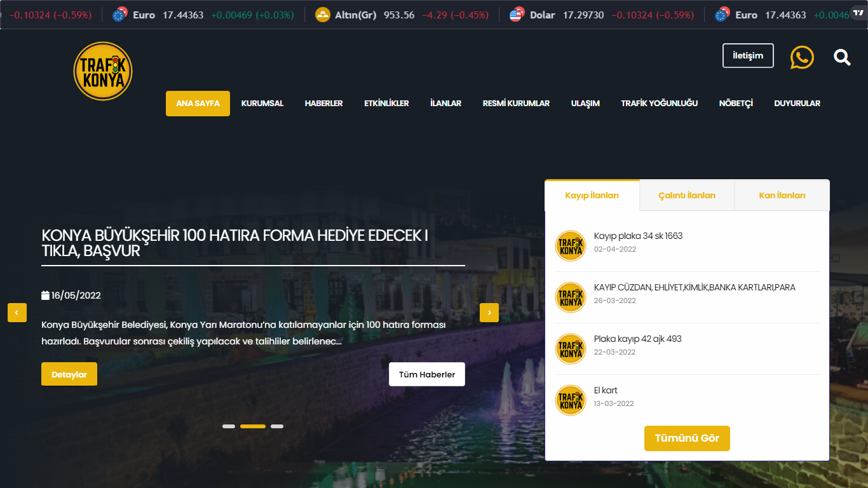
Task: Switch to the Kan İlanları tab
Action: coord(782,196)
